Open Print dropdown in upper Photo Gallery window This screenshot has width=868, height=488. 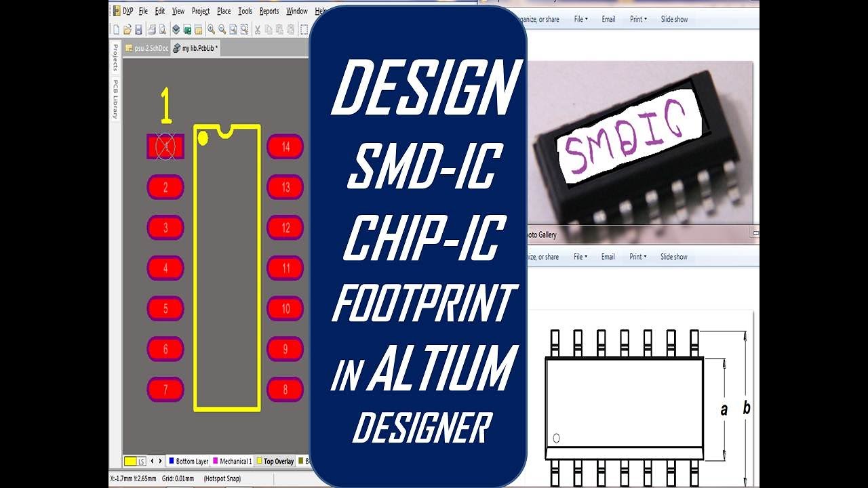tap(638, 19)
